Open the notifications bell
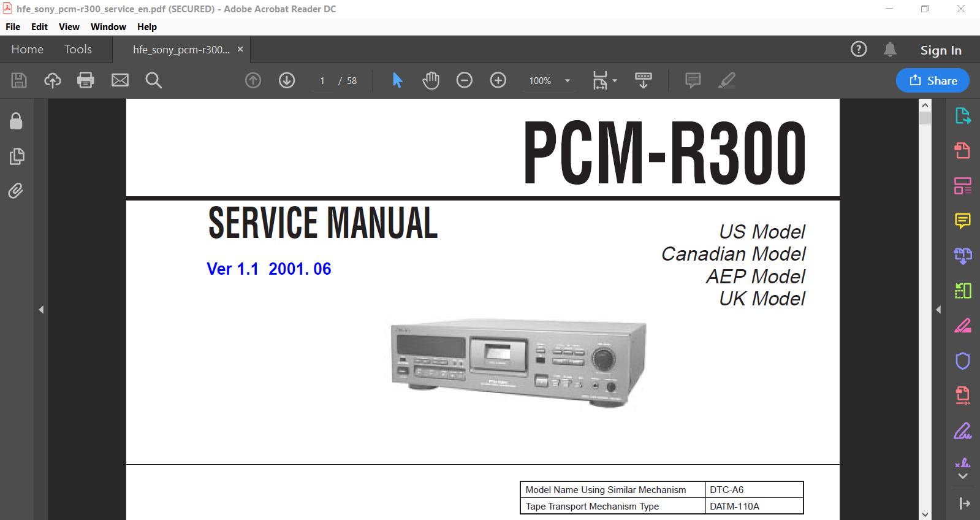The height and width of the screenshot is (520, 980). (x=890, y=49)
